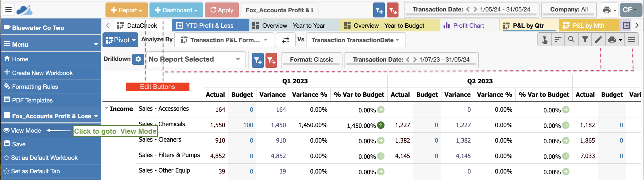Click Create New Workbook
The height and width of the screenshot is (180, 644).
point(51,73)
